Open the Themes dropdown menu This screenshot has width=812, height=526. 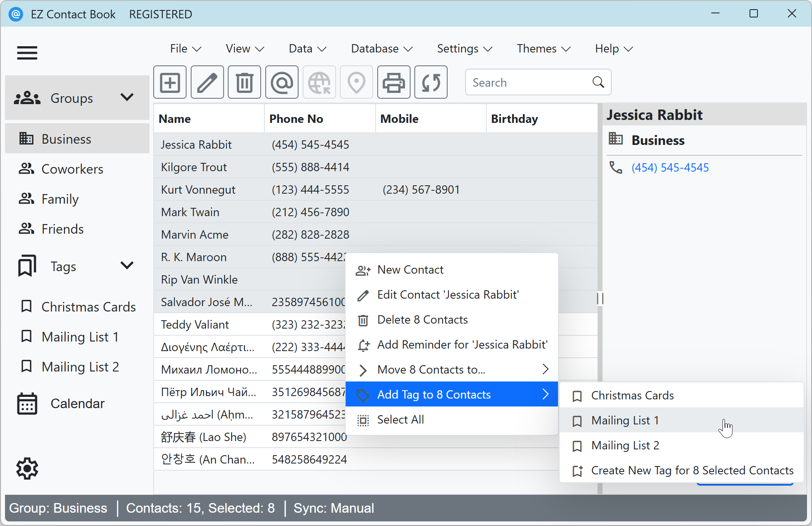point(543,48)
